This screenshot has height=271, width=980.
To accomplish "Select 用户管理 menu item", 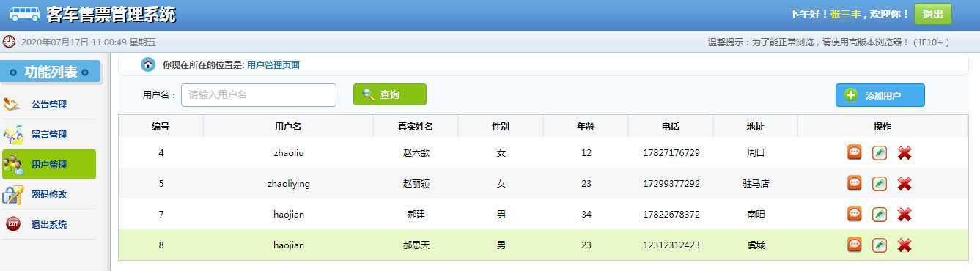I will pos(49,164).
